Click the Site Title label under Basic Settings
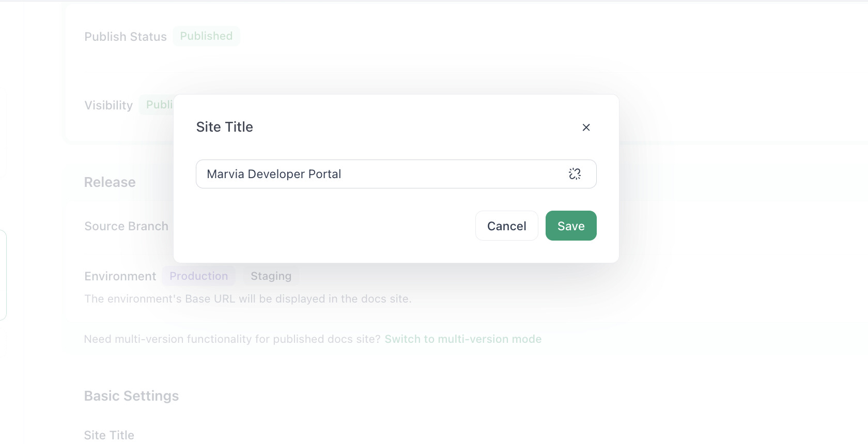The height and width of the screenshot is (444, 868). coord(109,435)
